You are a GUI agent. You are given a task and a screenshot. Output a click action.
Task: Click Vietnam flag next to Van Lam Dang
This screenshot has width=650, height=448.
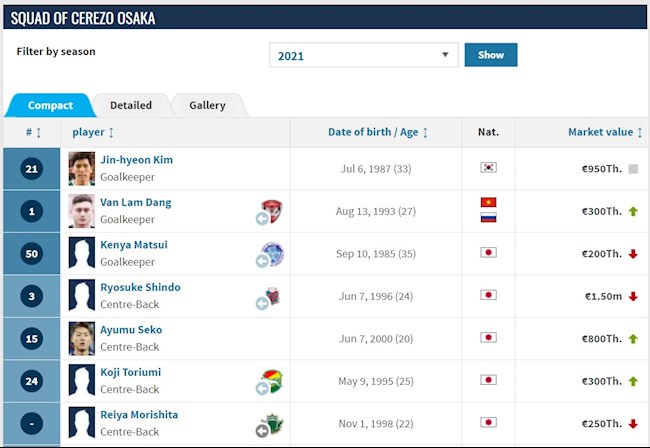[x=488, y=202]
